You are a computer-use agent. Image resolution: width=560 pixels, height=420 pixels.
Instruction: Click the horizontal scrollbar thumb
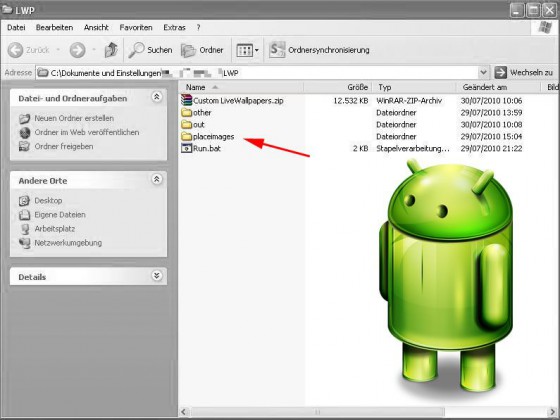coord(318,412)
